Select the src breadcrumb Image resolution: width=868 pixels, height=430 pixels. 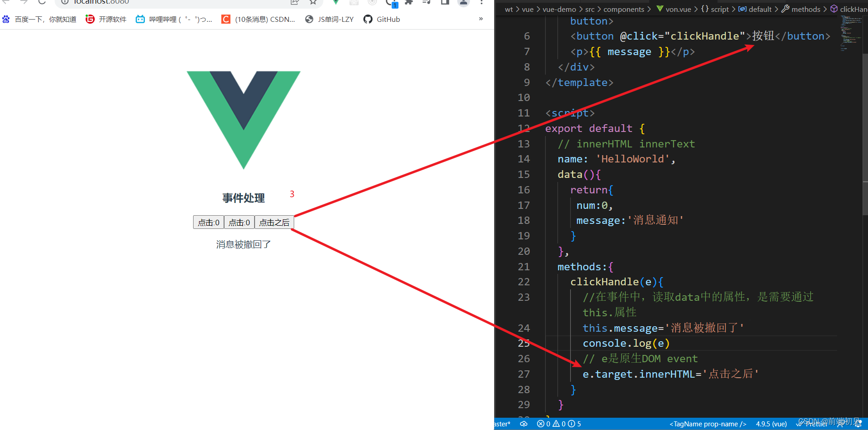pos(590,9)
